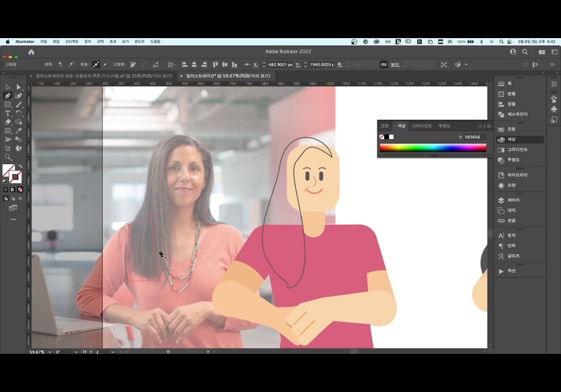Open the 파일 menu
This screenshot has width=561, height=392.
43,42
